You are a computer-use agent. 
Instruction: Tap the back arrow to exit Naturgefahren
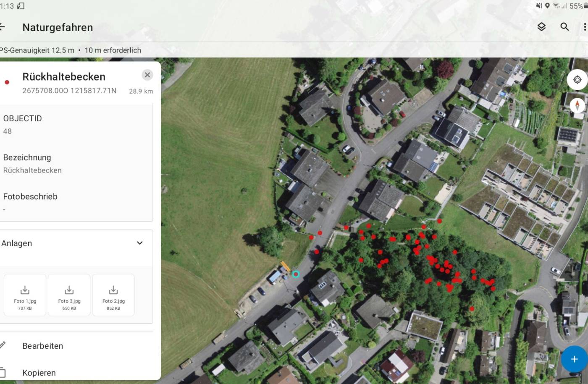coord(3,27)
